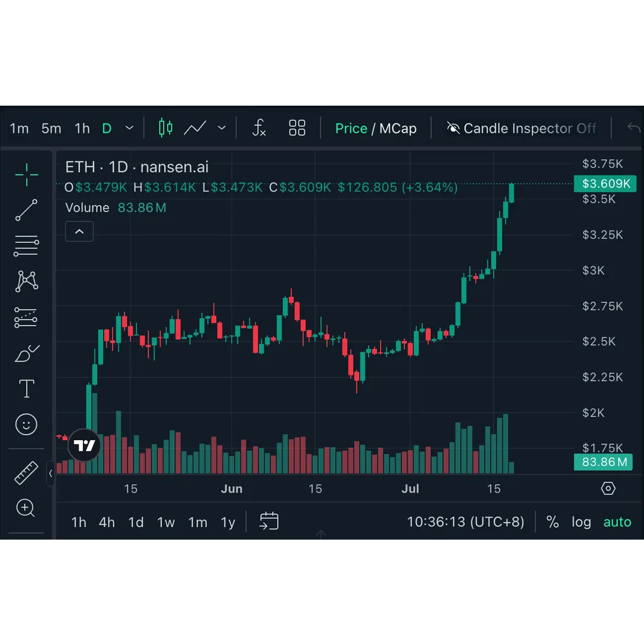Screen dimensions: 644x644
Task: Open the Fibonacci retracement tool
Action: pos(26,246)
